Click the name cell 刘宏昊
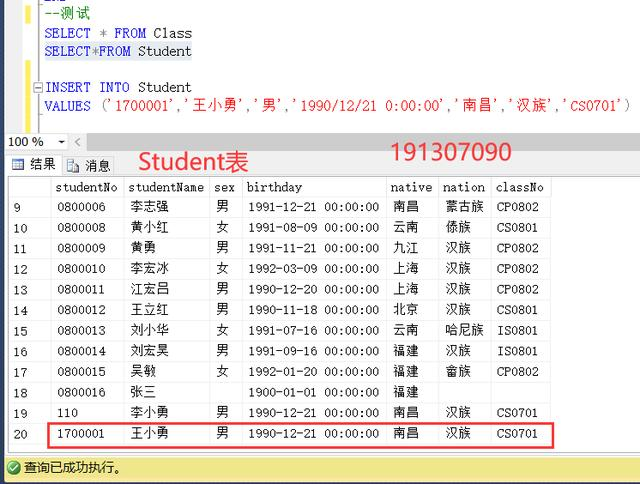The width and height of the screenshot is (640, 484). (x=166, y=351)
